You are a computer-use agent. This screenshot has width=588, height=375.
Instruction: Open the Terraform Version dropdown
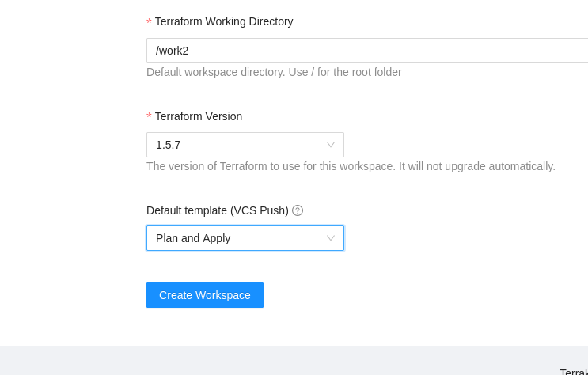(x=245, y=145)
